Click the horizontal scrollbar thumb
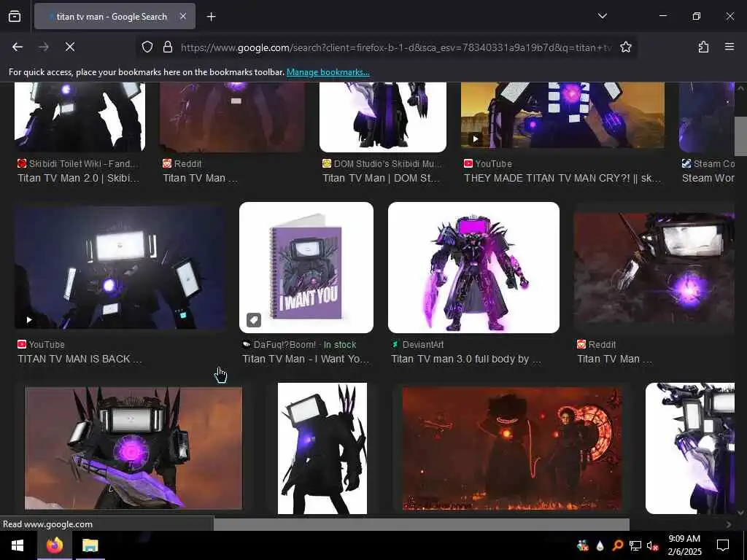 [422, 524]
